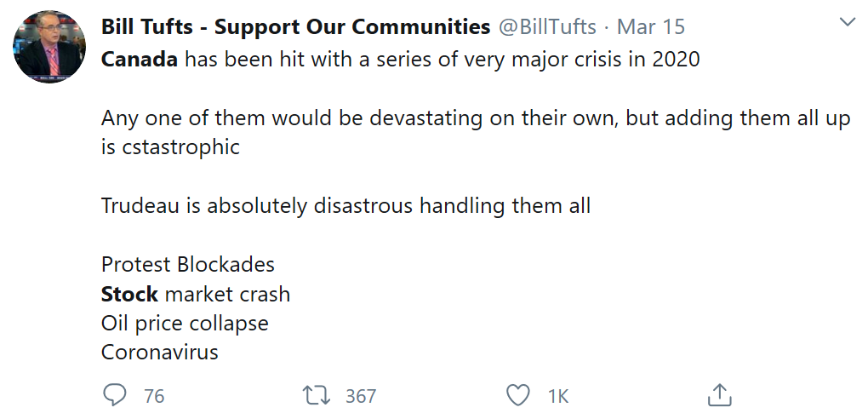Click the @BillTufts handle
This screenshot has height=419, width=868.
[547, 26]
